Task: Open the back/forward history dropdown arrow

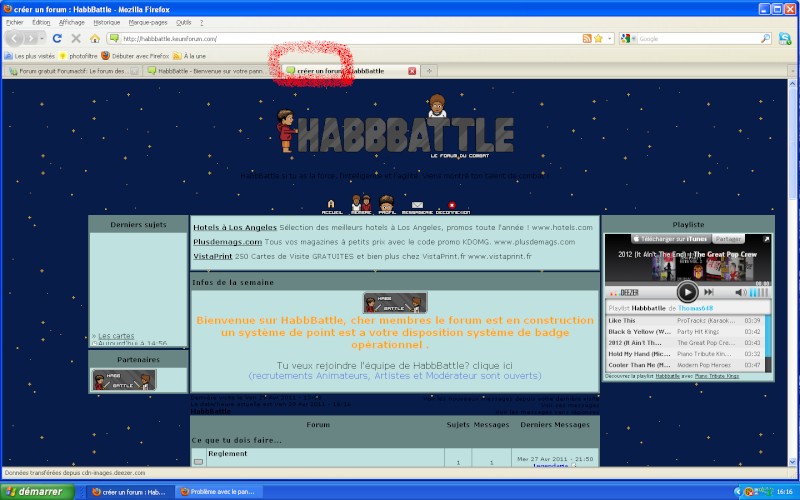Action: [42, 38]
